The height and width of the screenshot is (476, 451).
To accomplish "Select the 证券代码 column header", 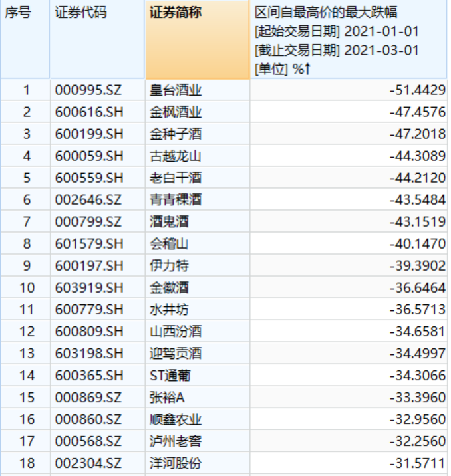I will (x=97, y=39).
